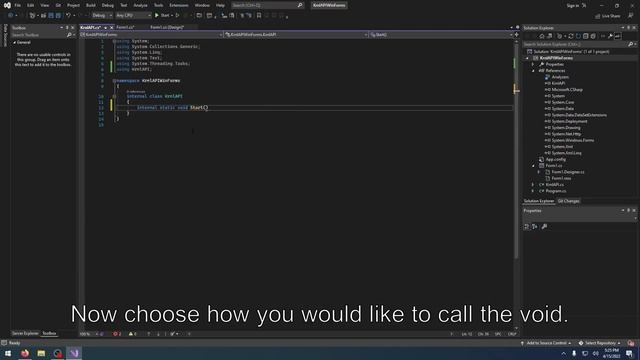Click magnifier icon in Solution Explorer search
Viewport: 640px width, 360px height.
(x=630, y=44)
